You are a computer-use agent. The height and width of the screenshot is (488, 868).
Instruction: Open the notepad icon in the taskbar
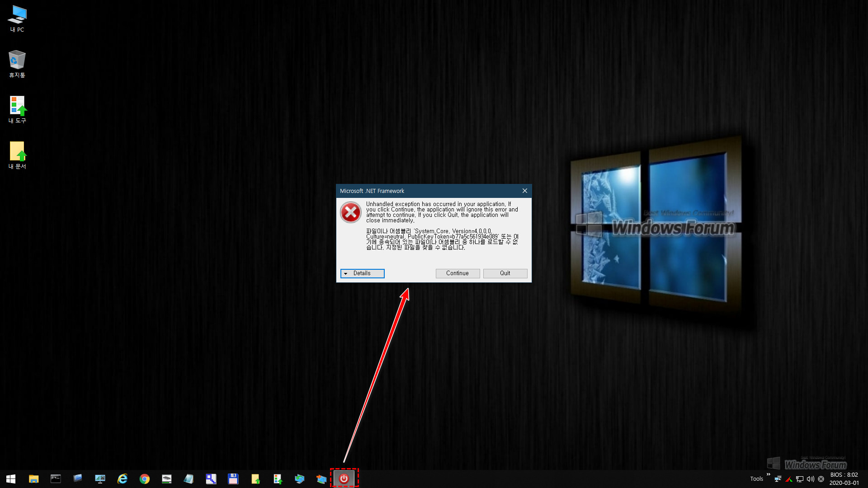coord(189,479)
